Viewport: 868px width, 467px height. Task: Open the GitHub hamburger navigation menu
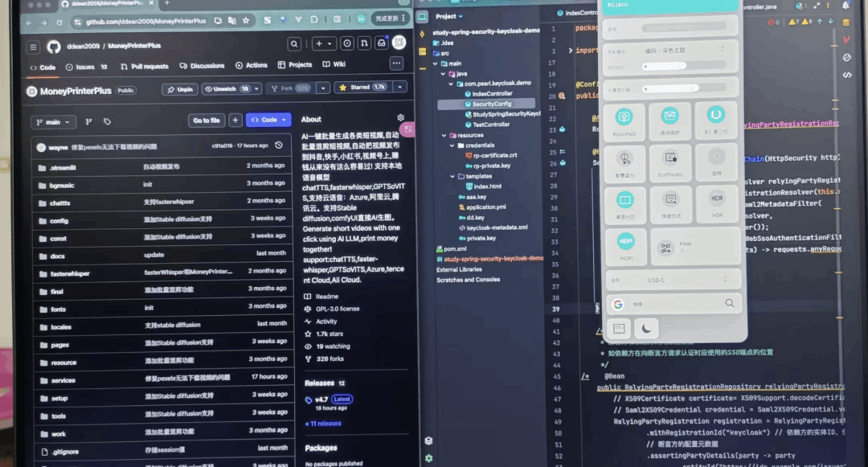pos(33,47)
